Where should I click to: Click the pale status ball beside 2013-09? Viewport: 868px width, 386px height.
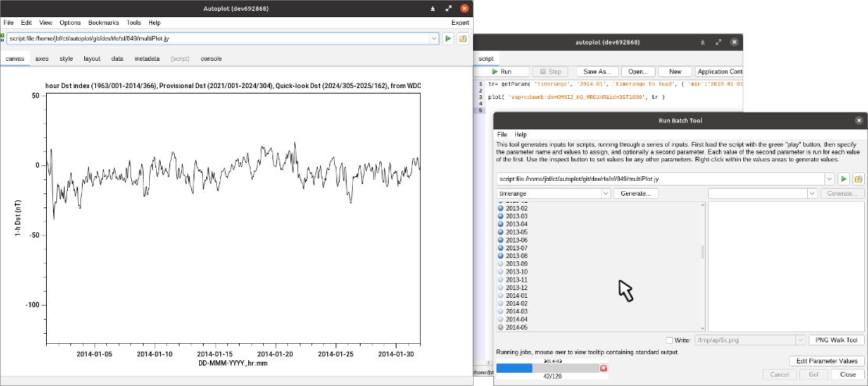tap(501, 264)
